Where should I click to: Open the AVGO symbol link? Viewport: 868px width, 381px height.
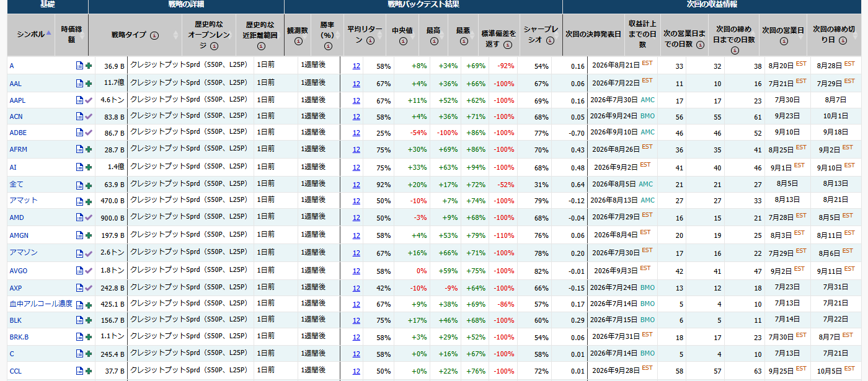click(19, 271)
